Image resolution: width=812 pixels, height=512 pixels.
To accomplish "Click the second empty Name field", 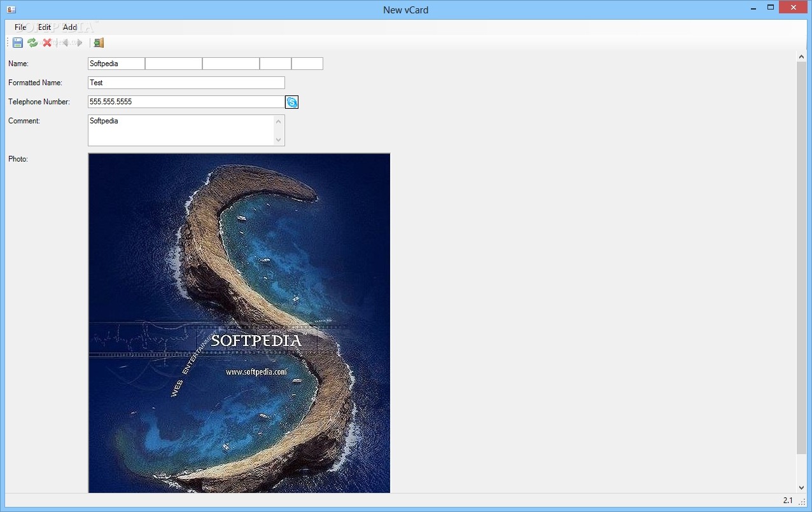I will point(174,64).
